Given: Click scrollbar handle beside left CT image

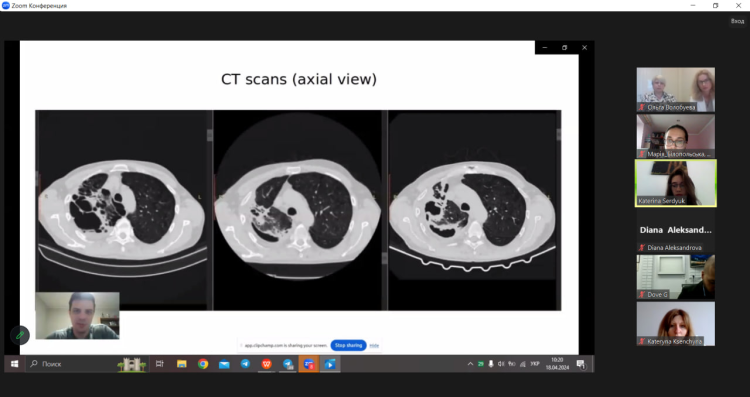Looking at the screenshot, I should point(210,135).
